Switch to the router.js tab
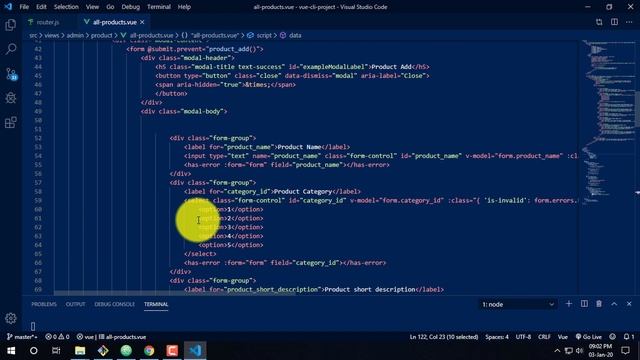Image resolution: width=640 pixels, height=360 pixels. 48,22
